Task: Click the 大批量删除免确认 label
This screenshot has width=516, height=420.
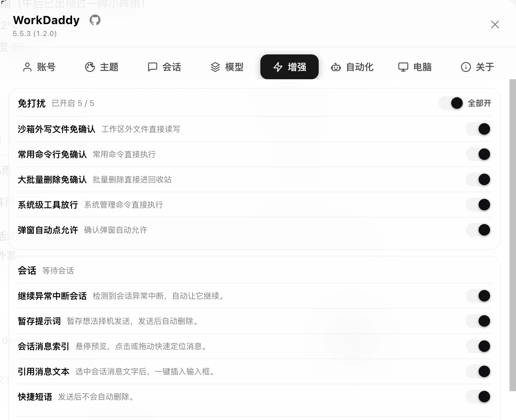Action: pyautogui.click(x=52, y=179)
